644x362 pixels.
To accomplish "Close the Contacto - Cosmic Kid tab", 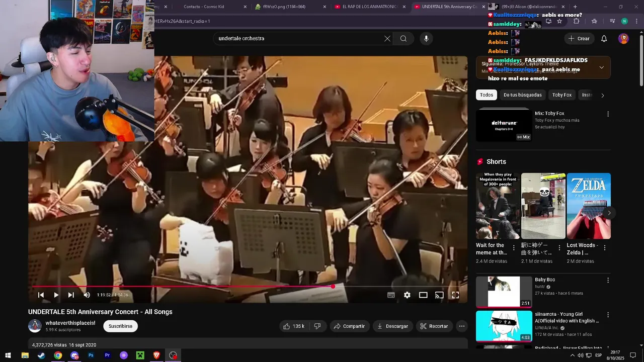I will (x=245, y=7).
